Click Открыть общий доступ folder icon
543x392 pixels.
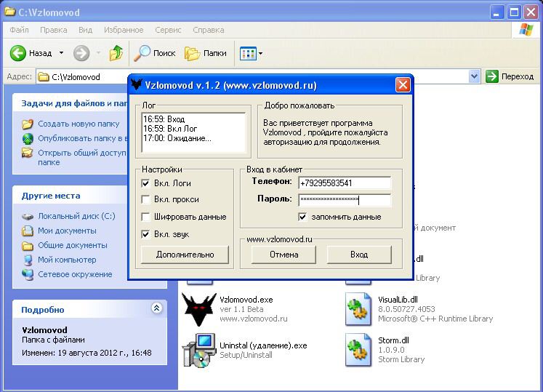(28, 153)
